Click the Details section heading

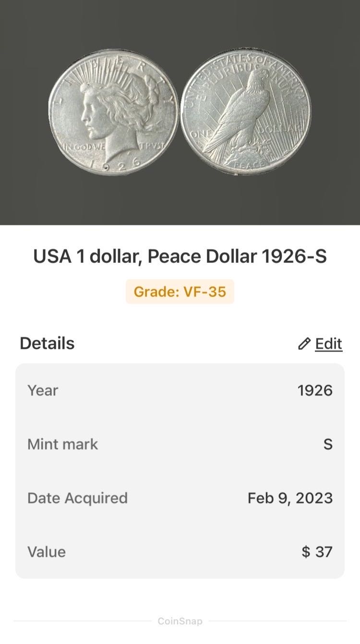tap(47, 344)
